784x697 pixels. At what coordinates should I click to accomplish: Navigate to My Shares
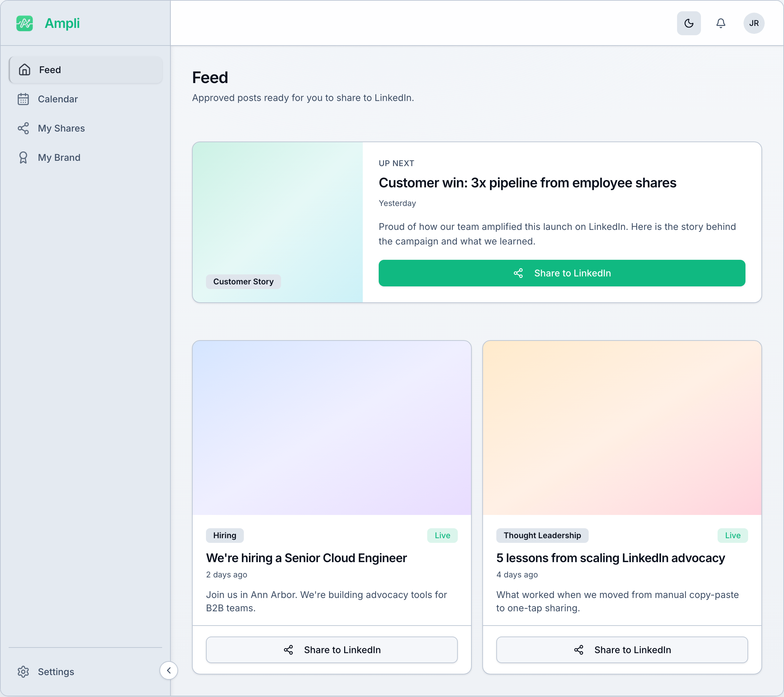[x=85, y=128]
